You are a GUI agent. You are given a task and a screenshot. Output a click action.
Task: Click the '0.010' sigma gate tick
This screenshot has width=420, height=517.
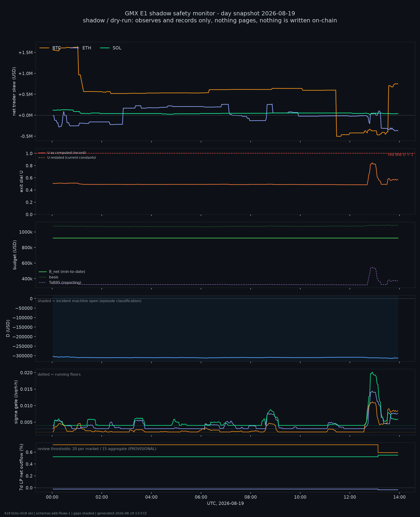click(26, 406)
